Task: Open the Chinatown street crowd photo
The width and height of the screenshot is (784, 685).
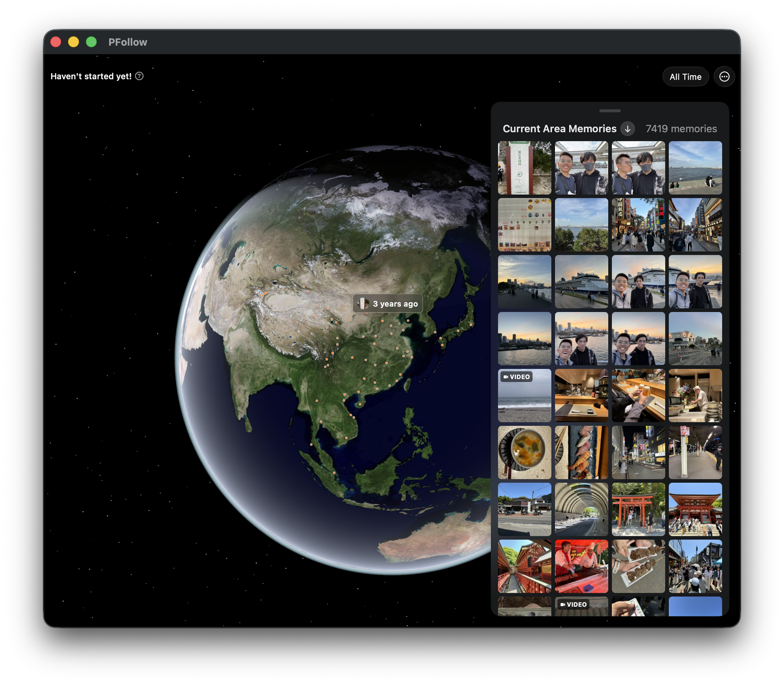Action: pos(638,224)
